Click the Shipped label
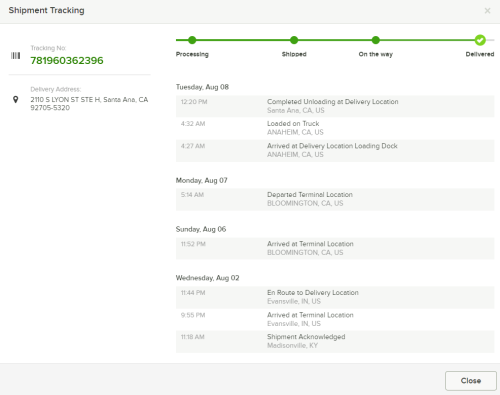This screenshot has width=500, height=395. point(294,54)
